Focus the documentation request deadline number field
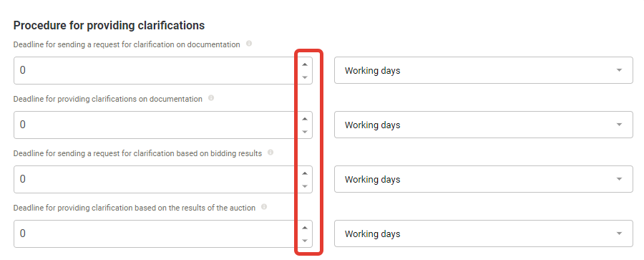 pyautogui.click(x=156, y=70)
